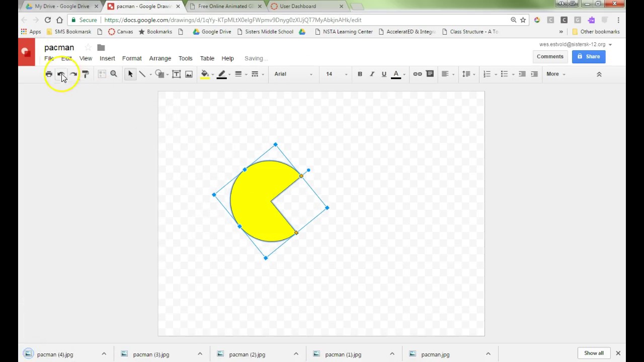The image size is (644, 362).
Task: Click the Insert link icon
Action: (x=418, y=74)
